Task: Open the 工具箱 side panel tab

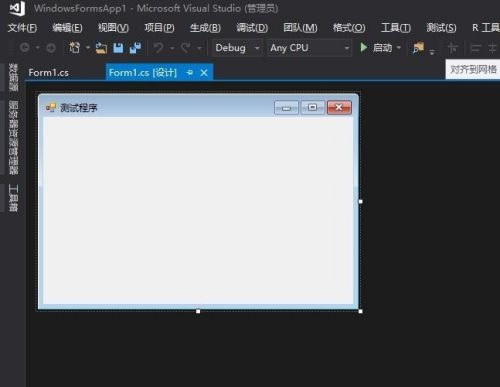Action: [13, 198]
